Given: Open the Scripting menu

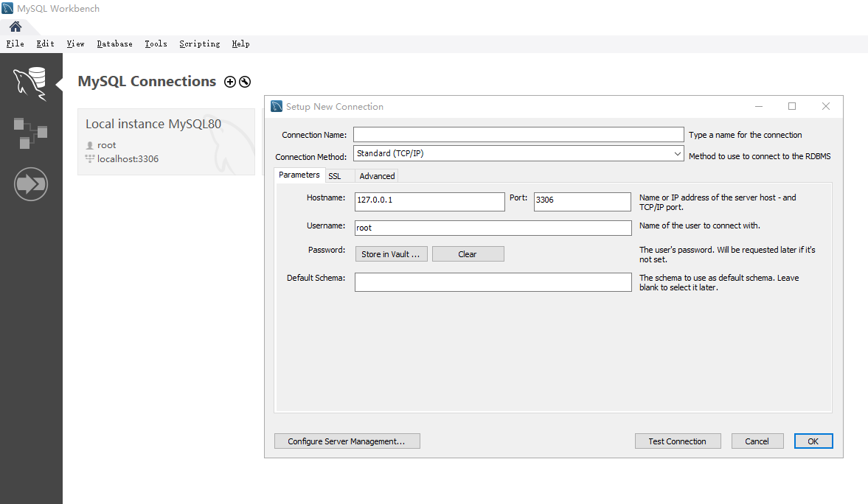Looking at the screenshot, I should tap(199, 43).
